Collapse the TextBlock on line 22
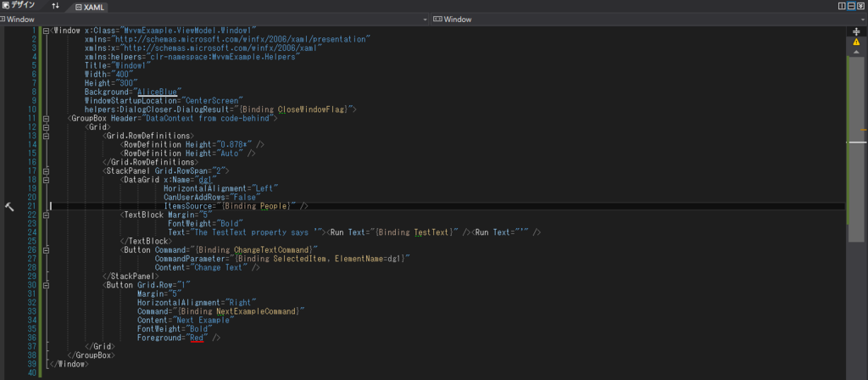This screenshot has width=868, height=380. pyautogui.click(x=46, y=215)
